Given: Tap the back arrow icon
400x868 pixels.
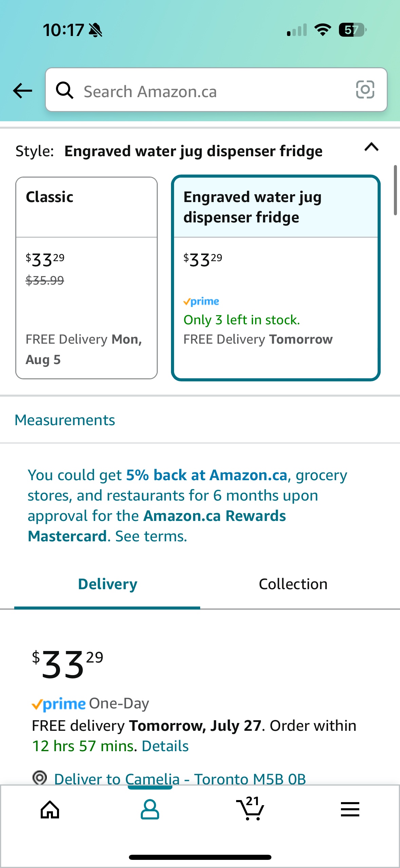Looking at the screenshot, I should (22, 91).
